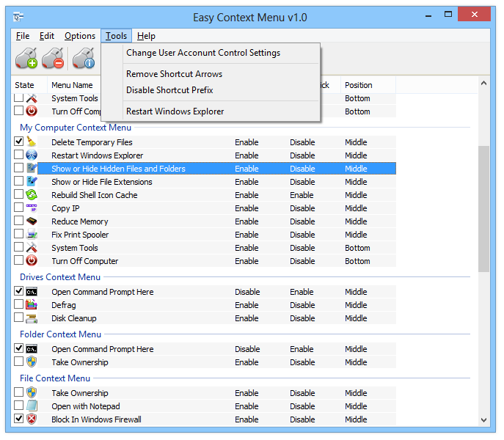Click the Show or Hide File Extensions icon
This screenshot has width=504, height=440.
click(32, 181)
